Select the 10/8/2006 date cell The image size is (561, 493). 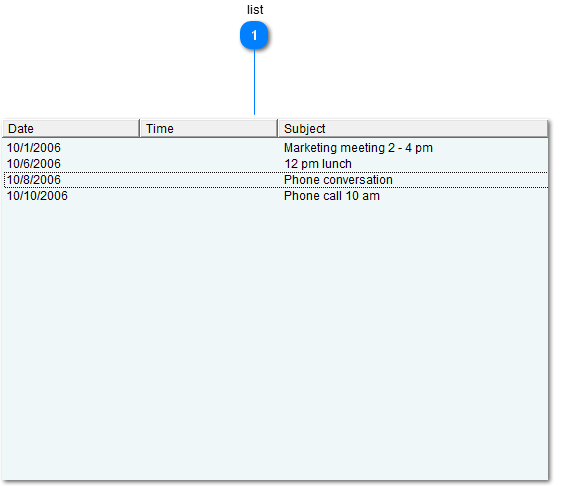tap(34, 180)
